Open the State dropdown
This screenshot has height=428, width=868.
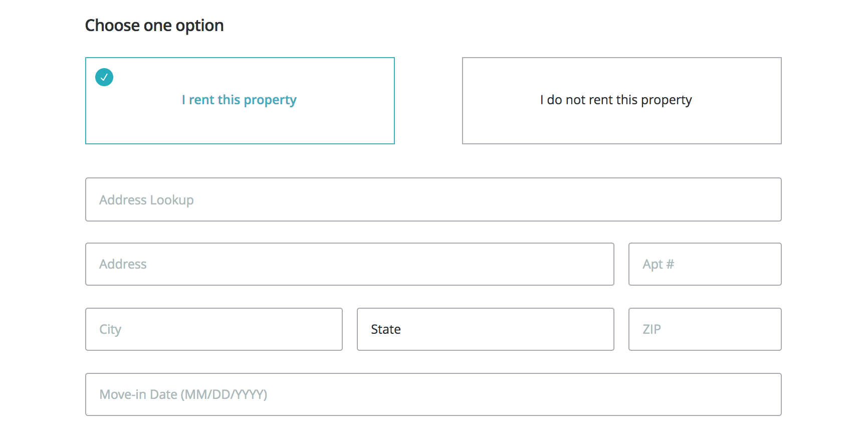coord(485,329)
